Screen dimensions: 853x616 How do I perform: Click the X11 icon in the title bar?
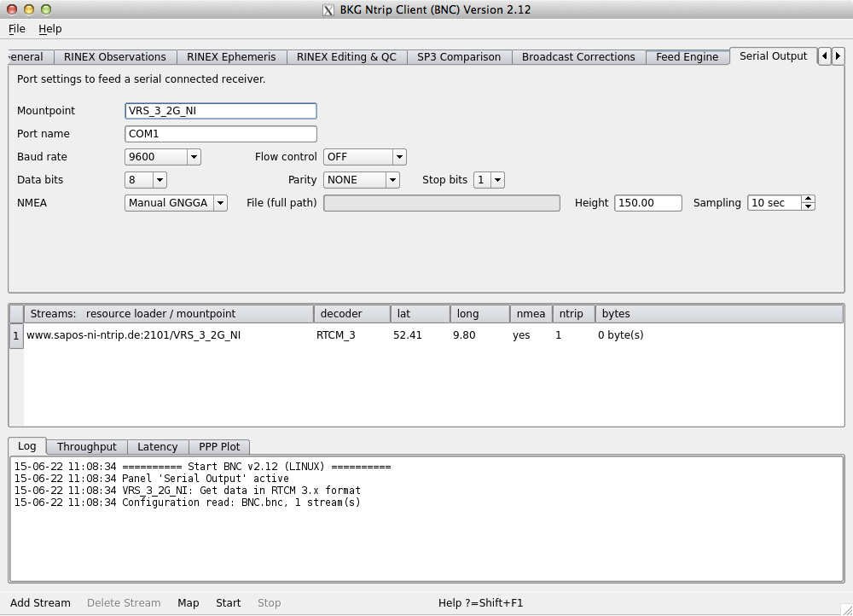coord(328,10)
